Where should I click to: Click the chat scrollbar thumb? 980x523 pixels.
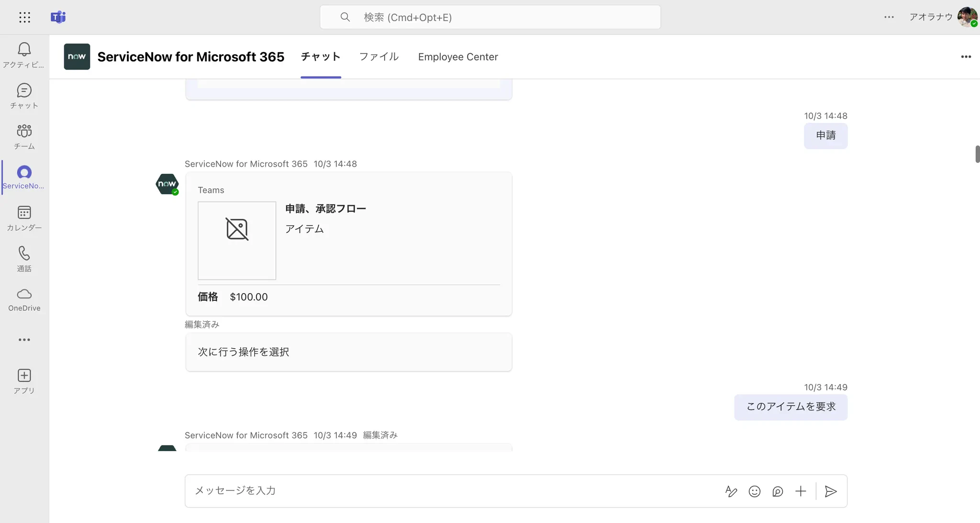[x=977, y=154]
